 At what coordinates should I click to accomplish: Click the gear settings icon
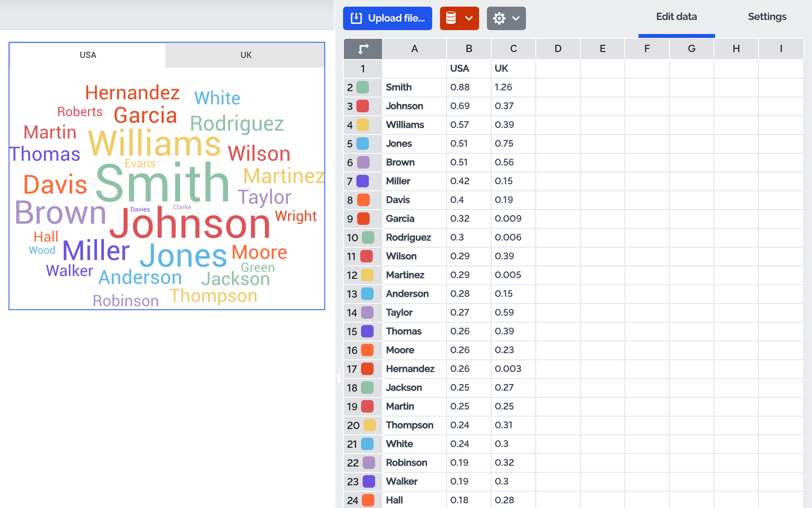(x=499, y=18)
